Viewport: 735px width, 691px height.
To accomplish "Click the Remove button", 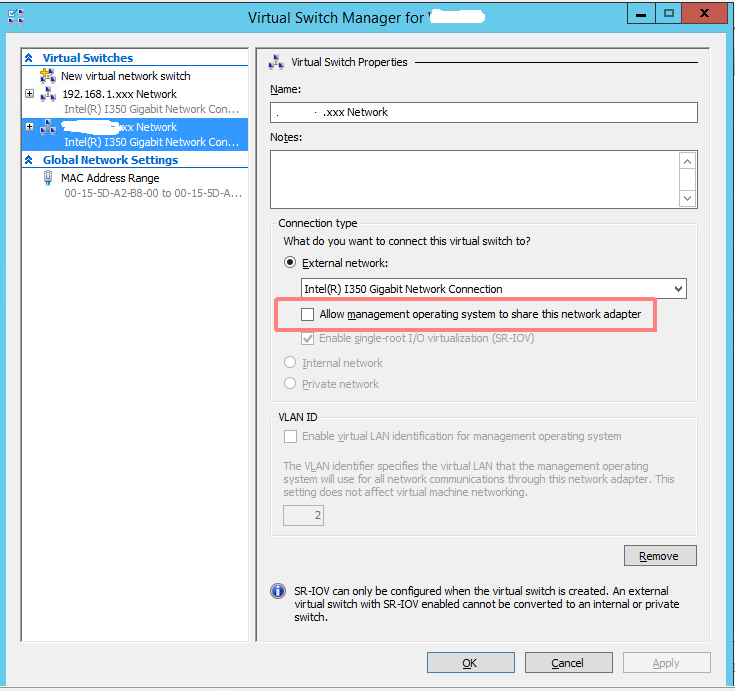I will (660, 556).
